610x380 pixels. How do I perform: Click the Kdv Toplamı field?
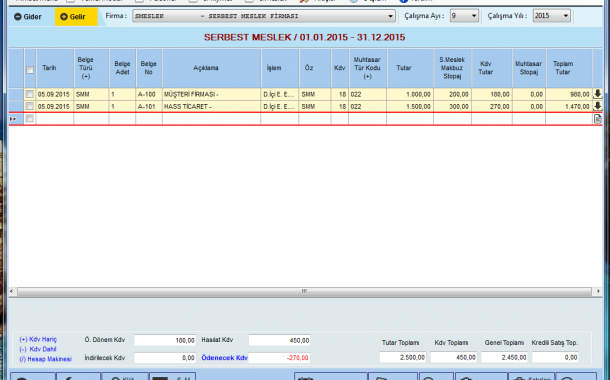tap(454, 357)
